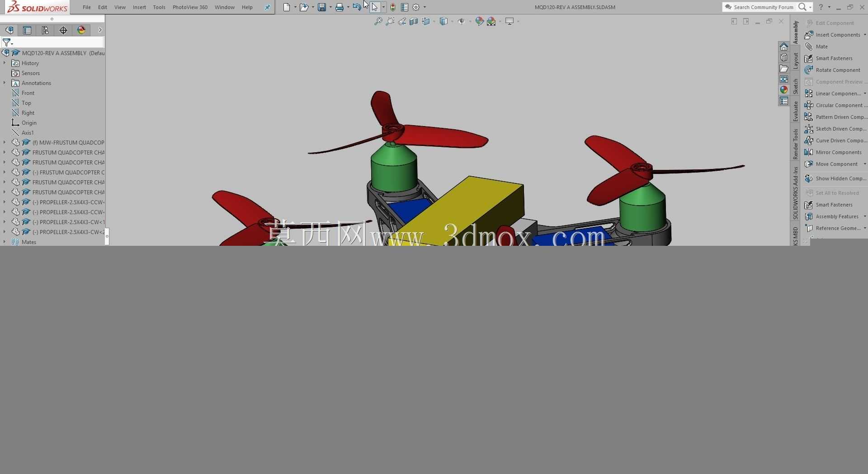The height and width of the screenshot is (474, 868).
Task: Click the Rebuild traffic light icon
Action: point(393,7)
